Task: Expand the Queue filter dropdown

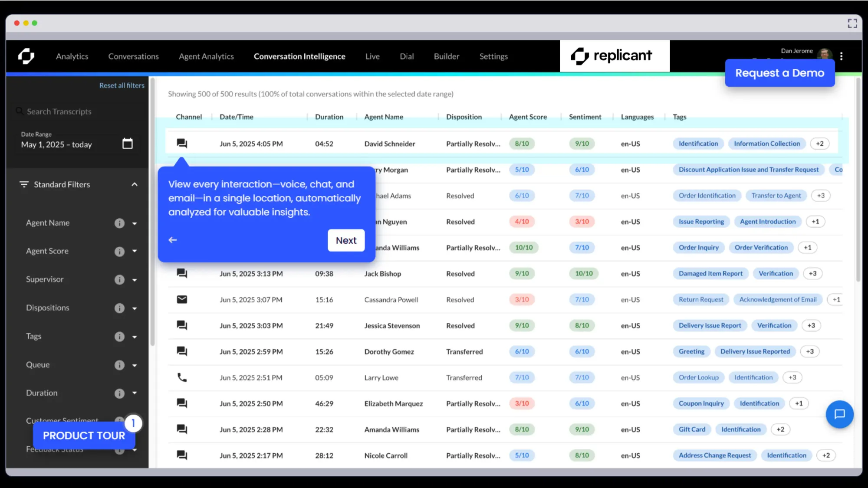Action: click(x=135, y=365)
